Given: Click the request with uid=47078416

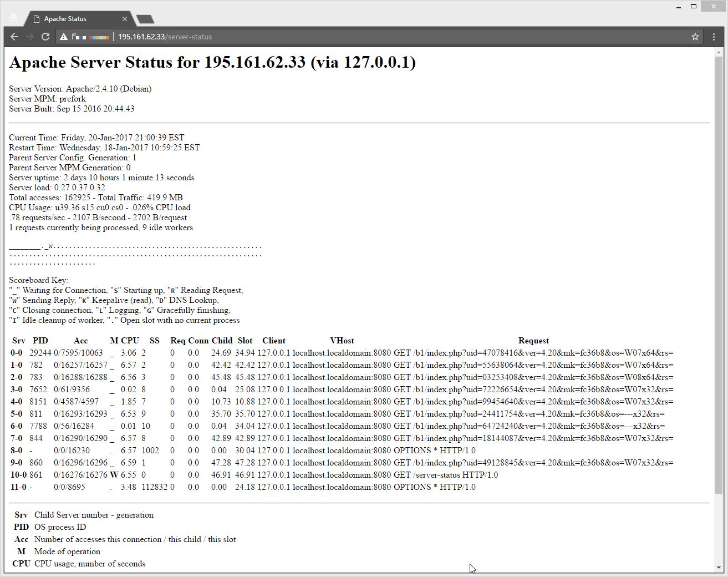Looking at the screenshot, I should pyautogui.click(x=533, y=353).
